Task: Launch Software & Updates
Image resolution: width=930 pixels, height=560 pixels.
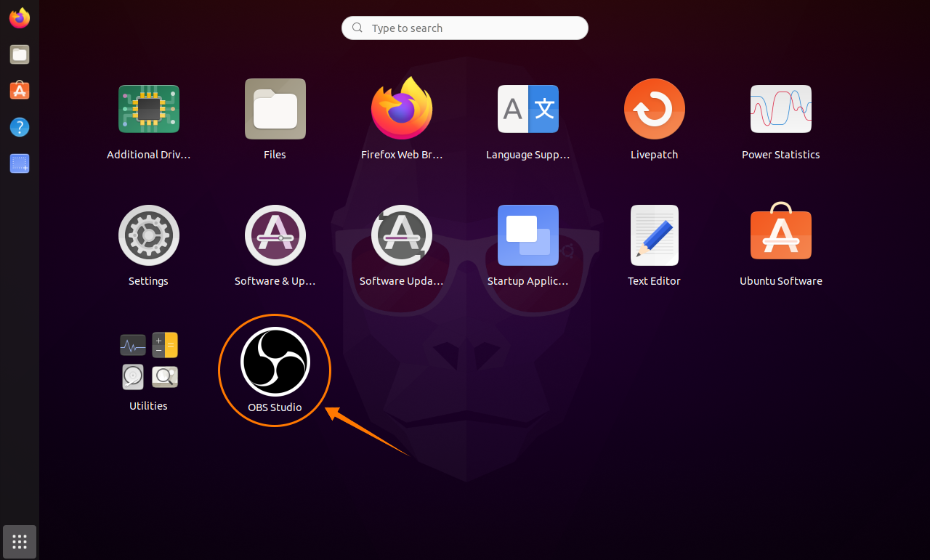Action: point(275,235)
